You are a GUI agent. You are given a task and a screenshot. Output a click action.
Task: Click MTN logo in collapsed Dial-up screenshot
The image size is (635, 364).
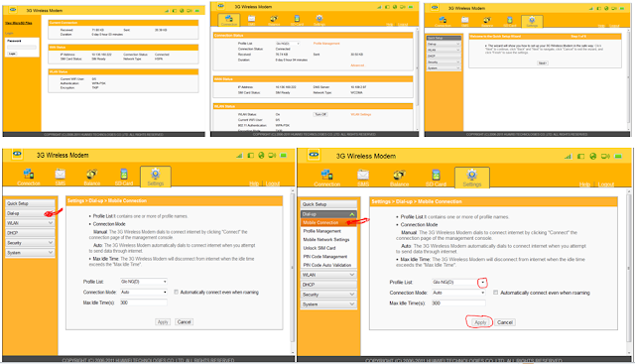coord(17,154)
